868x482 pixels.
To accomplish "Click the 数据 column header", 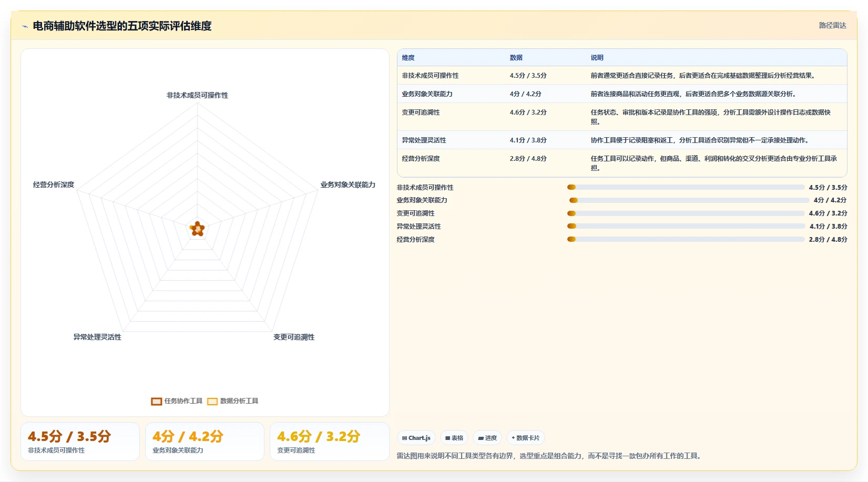I will pos(516,58).
